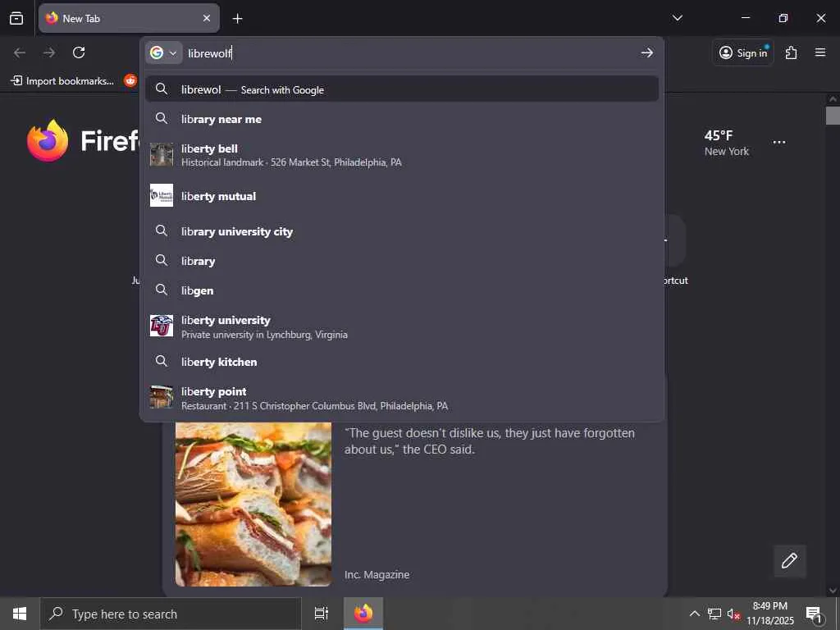
Task: Reload the current page
Action: (79, 52)
